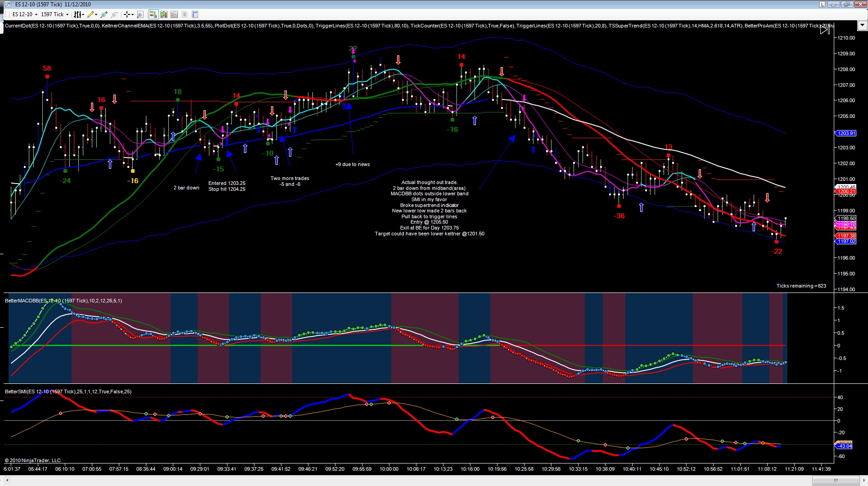The height and width of the screenshot is (486, 868).
Task: Click the zoom frame magnifier icon
Action: [x=140, y=14]
